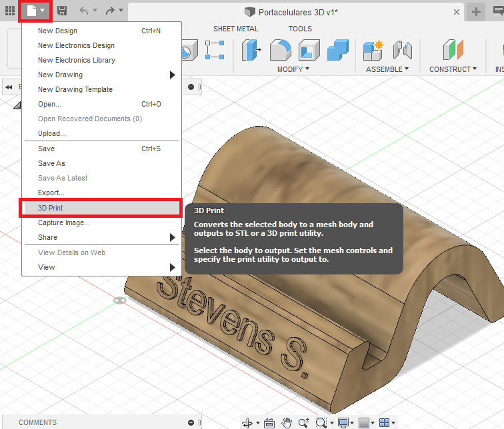
Task: Switch to the SHEET METAL tab
Action: [236, 29]
